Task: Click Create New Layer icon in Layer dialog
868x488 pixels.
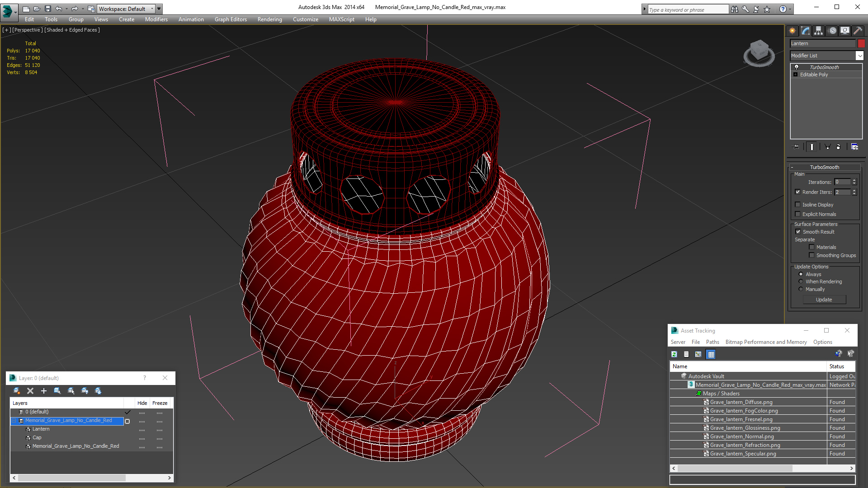Action: 17,391
